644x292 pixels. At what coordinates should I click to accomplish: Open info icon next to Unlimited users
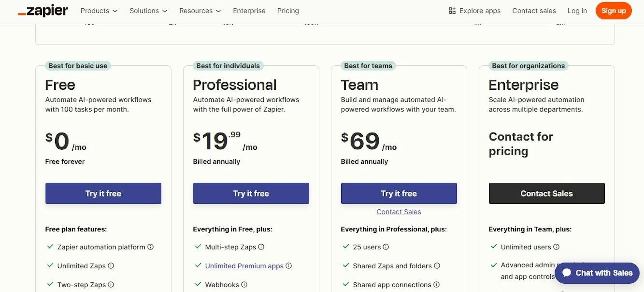[556, 247]
